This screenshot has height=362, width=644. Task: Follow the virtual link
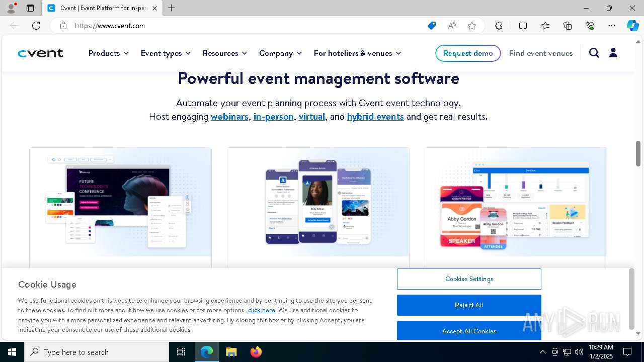312,117
